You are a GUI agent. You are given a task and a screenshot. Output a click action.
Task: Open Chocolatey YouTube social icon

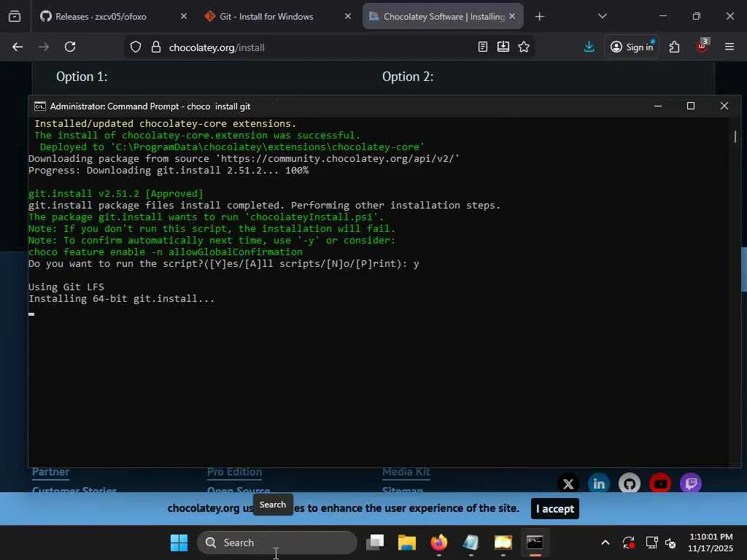[660, 484]
